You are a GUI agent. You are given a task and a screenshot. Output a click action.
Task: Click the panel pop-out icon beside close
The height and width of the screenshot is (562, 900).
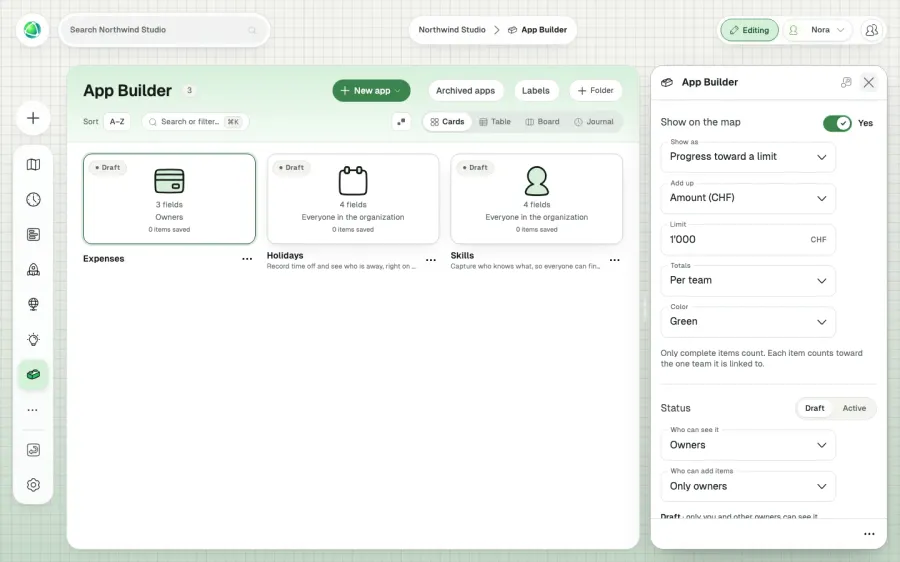pyautogui.click(x=845, y=83)
